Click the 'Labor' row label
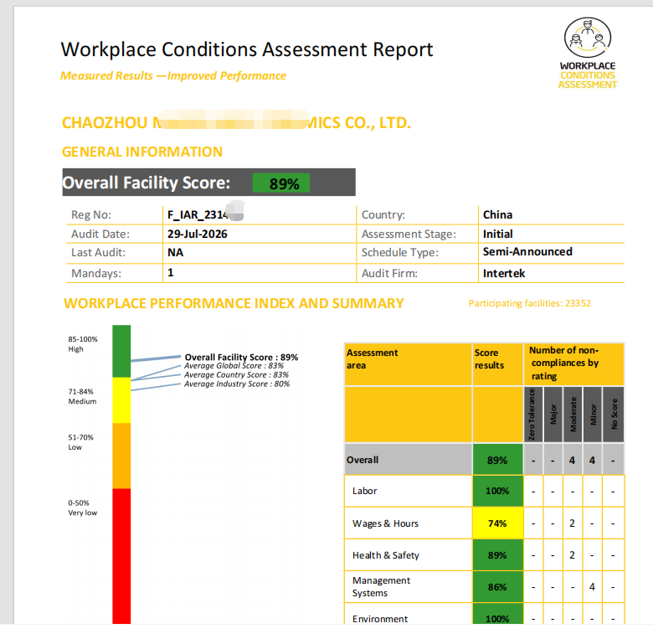Screen dimensions: 653x644 click(x=364, y=491)
